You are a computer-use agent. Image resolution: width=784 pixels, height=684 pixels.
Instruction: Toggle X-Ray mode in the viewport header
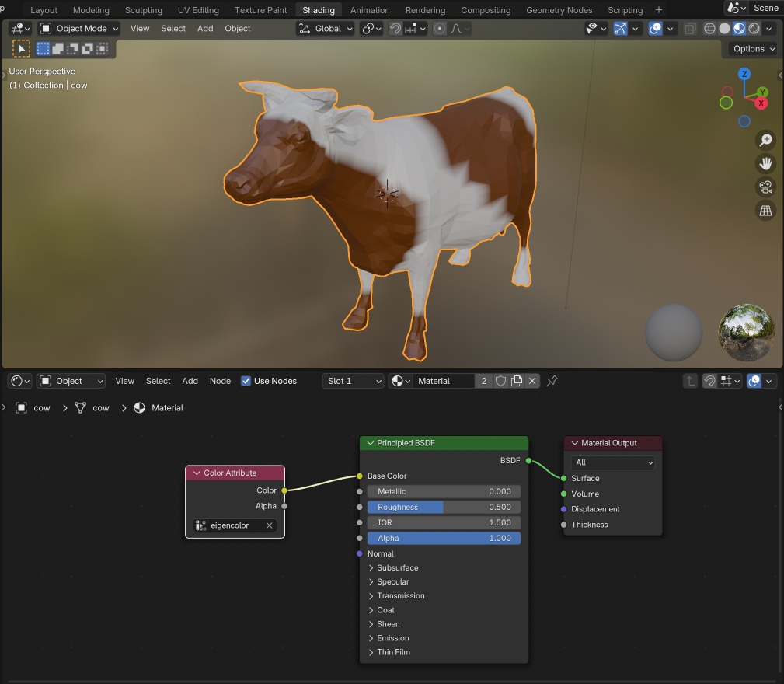[x=689, y=28]
